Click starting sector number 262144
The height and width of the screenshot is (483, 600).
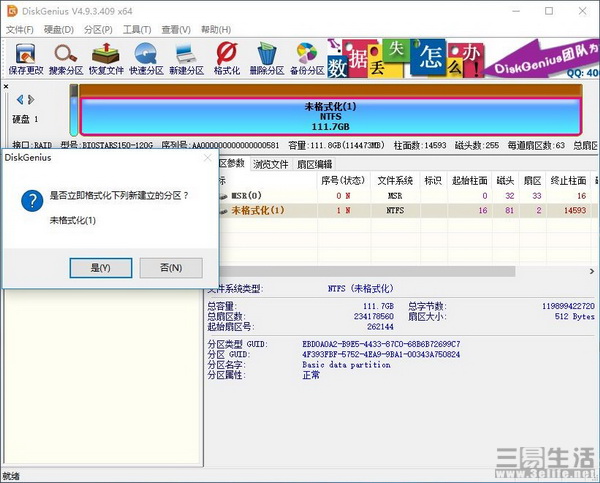click(x=380, y=326)
